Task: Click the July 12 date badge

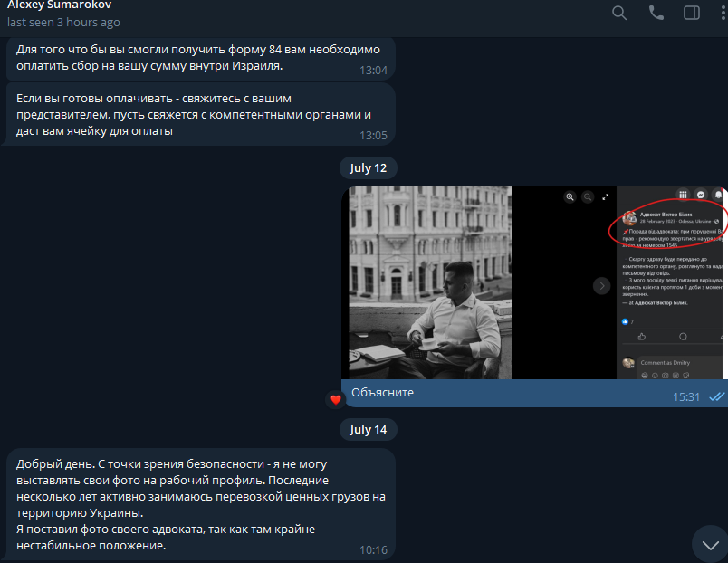Action: [368, 167]
